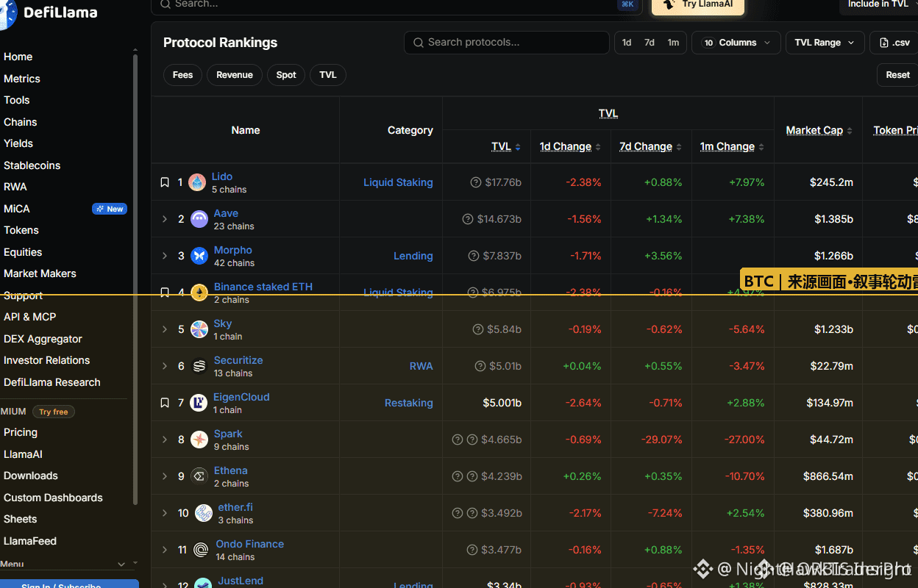Click the Try LlamaAI button

(x=698, y=5)
